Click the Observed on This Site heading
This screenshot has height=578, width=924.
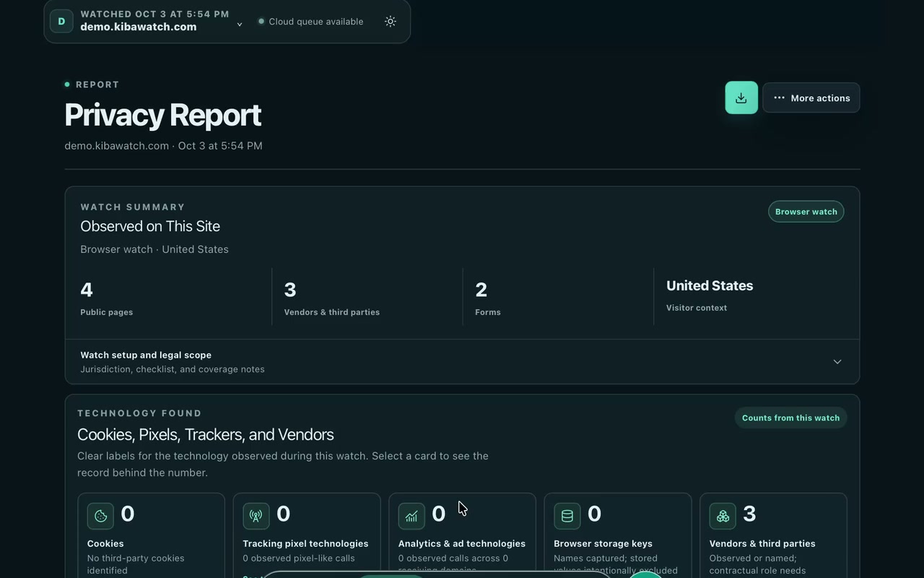pos(150,226)
